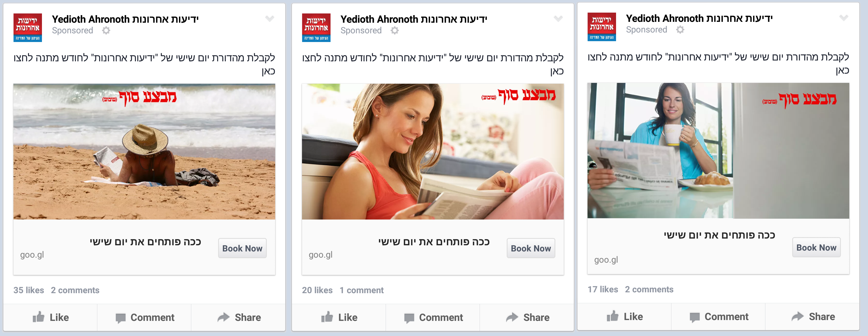Expand the chevron menu on middle ad

558,18
